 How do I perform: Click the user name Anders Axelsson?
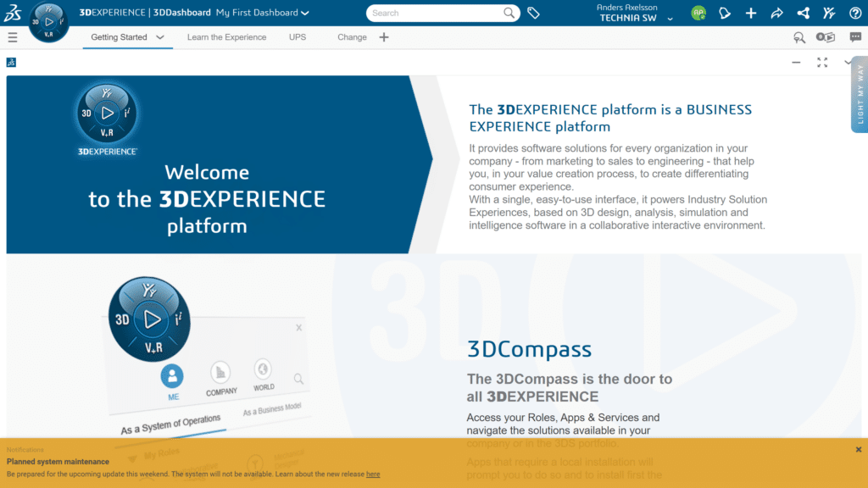(626, 7)
